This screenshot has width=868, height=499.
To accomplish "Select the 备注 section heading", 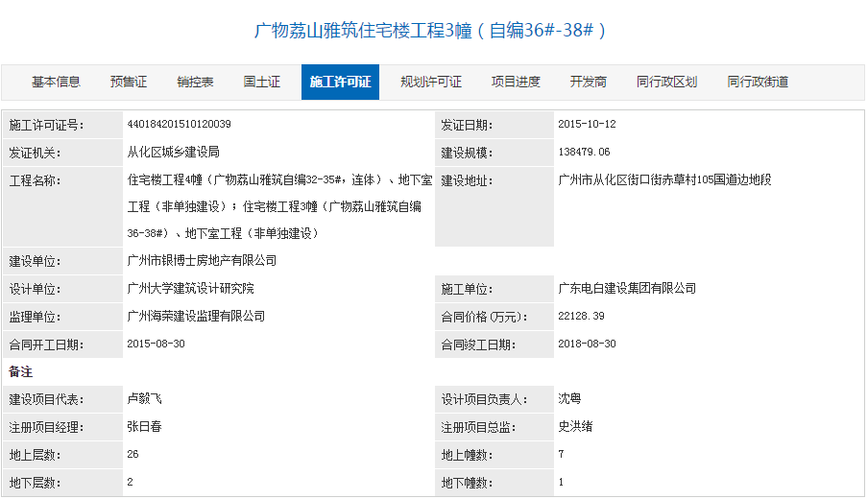I will [x=20, y=371].
